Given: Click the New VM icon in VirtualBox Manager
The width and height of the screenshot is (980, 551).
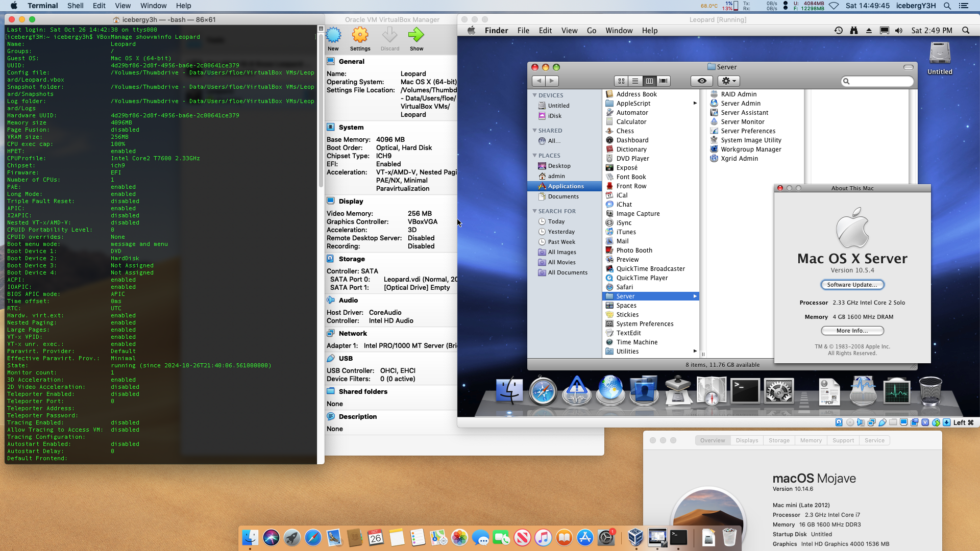Looking at the screenshot, I should (333, 35).
